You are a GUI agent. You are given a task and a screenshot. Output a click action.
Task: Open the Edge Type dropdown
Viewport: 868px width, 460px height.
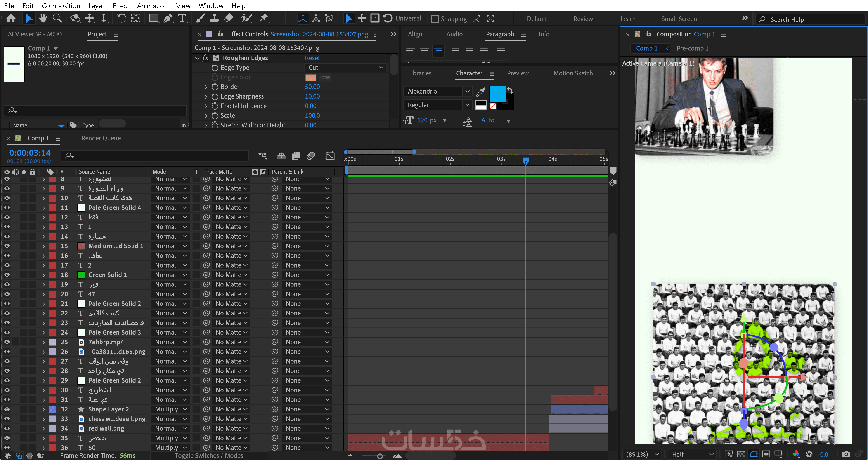click(345, 67)
